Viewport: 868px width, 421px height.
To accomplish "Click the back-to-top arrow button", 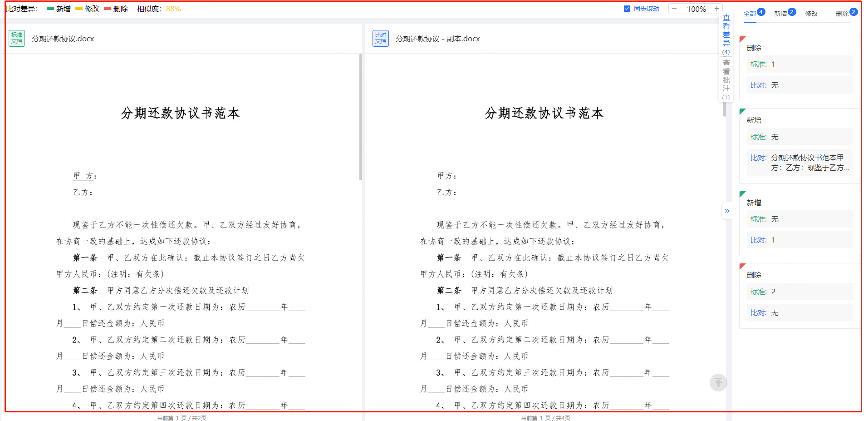I will pos(718,382).
